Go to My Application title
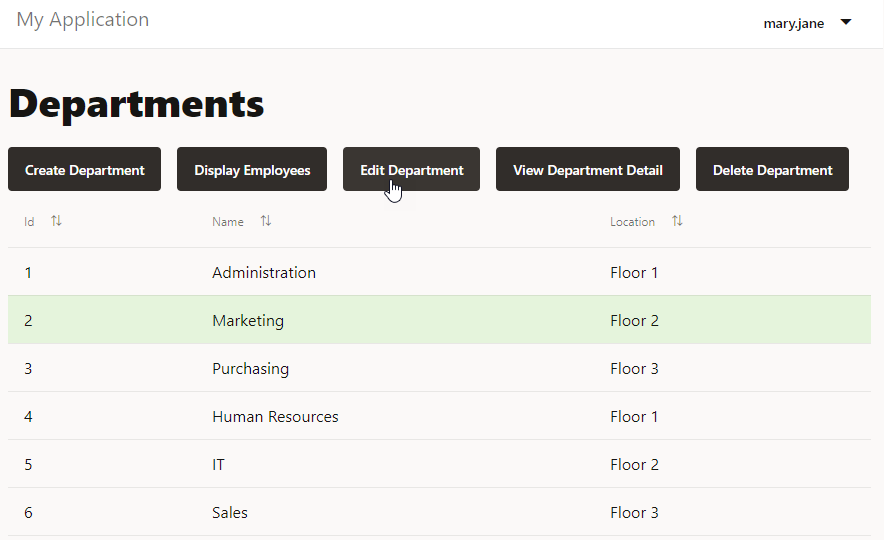This screenshot has width=884, height=540. tap(83, 20)
